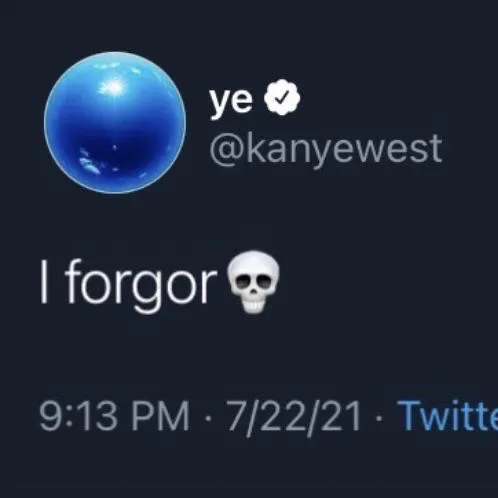Viewport: 498px width, 498px height.
Task: Click the bold "ye" account name
Action: 231,101
